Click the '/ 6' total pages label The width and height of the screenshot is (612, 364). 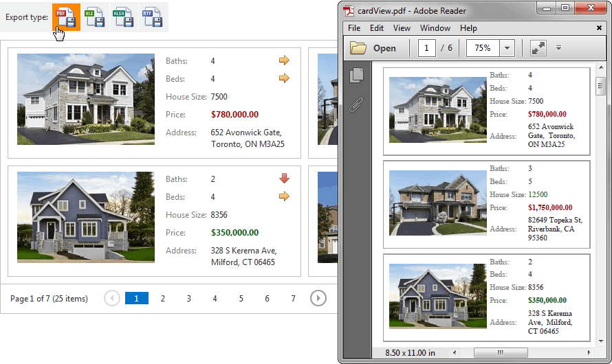(446, 48)
